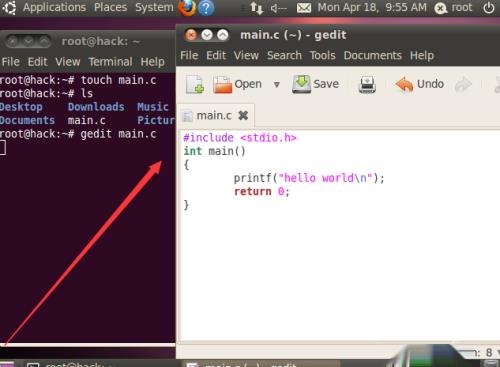Save main.c with the Save button
This screenshot has height=367, width=500.
pos(316,84)
